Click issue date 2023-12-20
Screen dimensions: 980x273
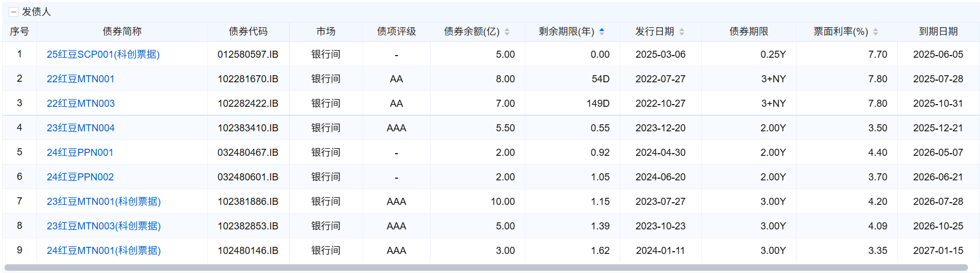point(660,128)
